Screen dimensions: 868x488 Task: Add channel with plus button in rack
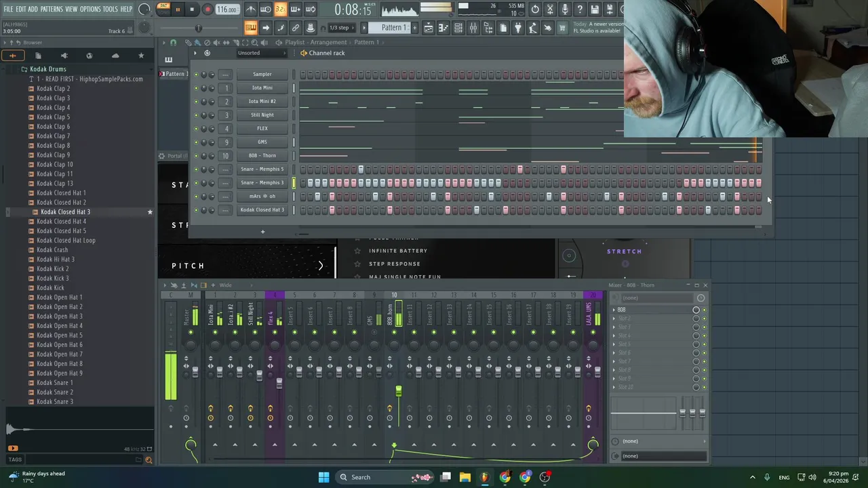pos(262,232)
